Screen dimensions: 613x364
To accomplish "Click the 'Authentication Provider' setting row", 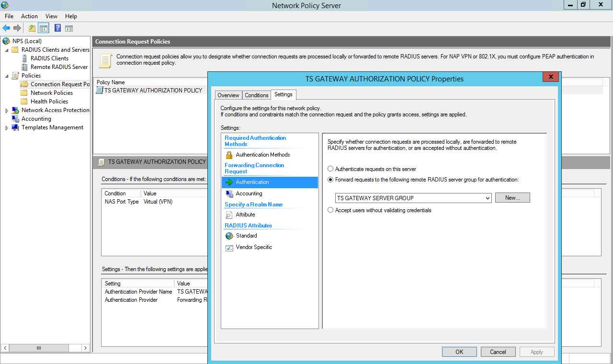I will click(x=131, y=300).
